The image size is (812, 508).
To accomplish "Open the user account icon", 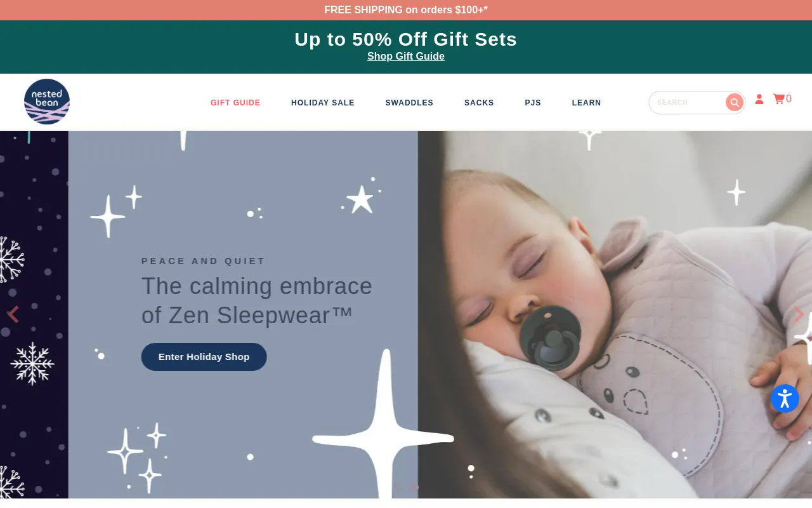I will point(759,99).
